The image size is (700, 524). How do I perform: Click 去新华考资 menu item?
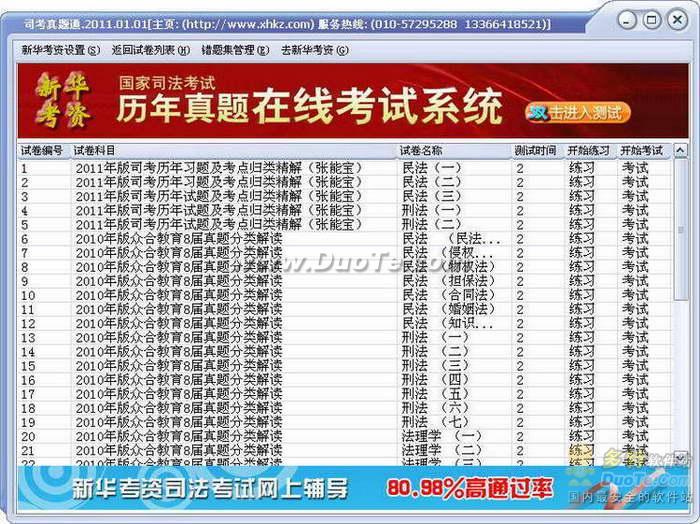(x=315, y=50)
